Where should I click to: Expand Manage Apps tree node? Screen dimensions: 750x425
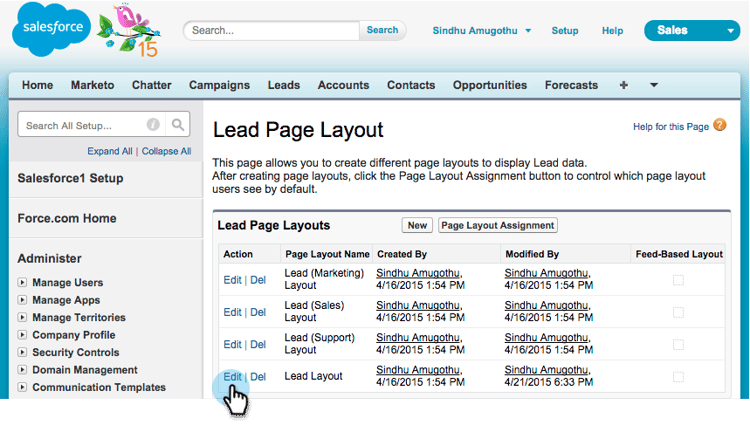pos(22,300)
